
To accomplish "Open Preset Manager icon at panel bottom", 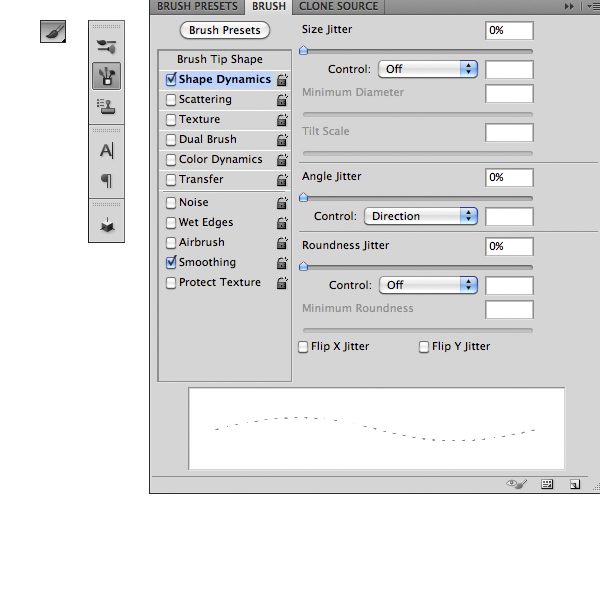I will pos(547,483).
